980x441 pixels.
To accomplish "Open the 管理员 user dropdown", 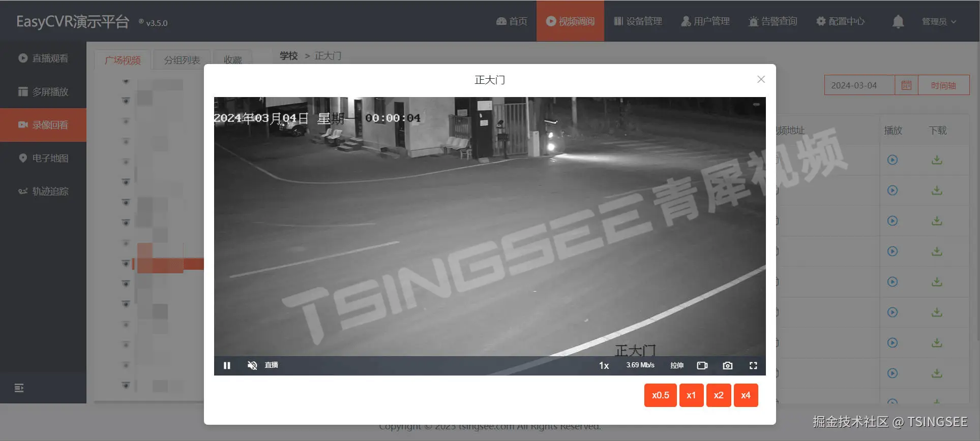I will [x=939, y=21].
